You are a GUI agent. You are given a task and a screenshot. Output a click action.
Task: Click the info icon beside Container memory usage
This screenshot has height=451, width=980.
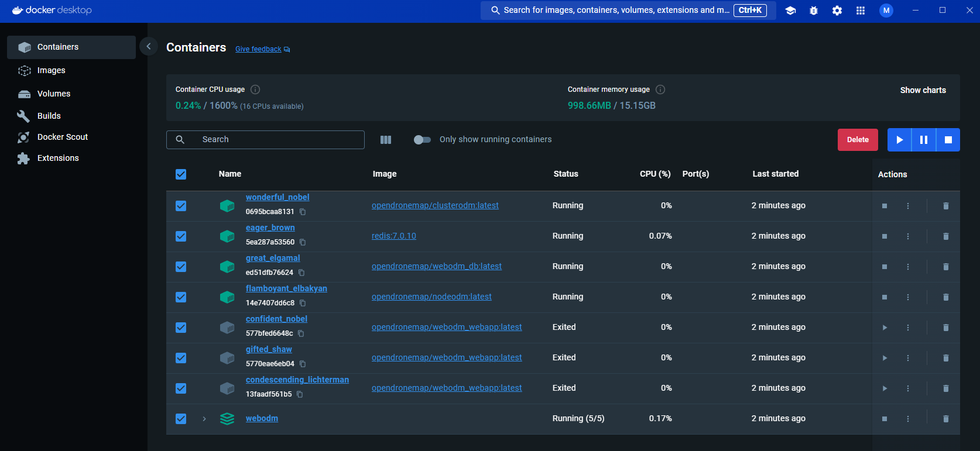pyautogui.click(x=660, y=89)
